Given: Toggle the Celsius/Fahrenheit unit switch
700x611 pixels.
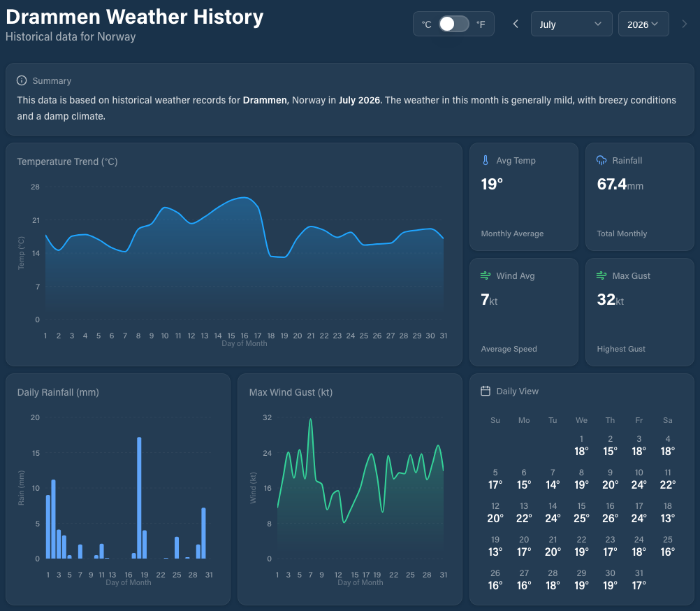Looking at the screenshot, I should pos(453,24).
